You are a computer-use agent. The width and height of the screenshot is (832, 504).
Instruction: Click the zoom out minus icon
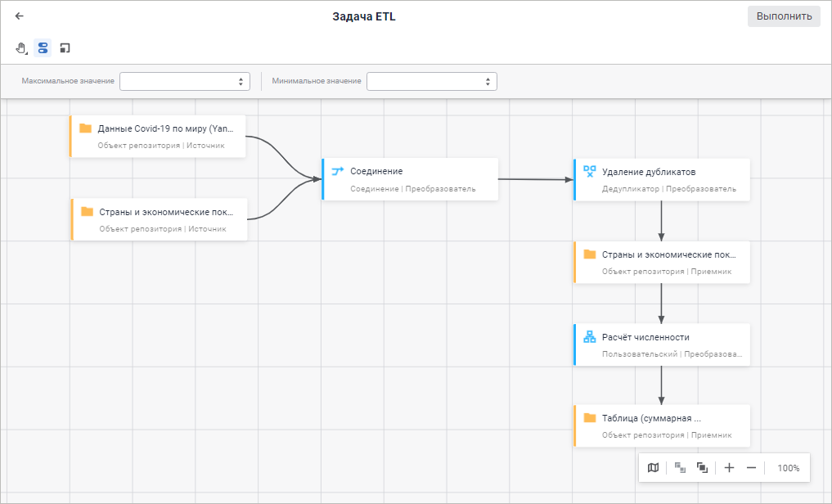(751, 468)
